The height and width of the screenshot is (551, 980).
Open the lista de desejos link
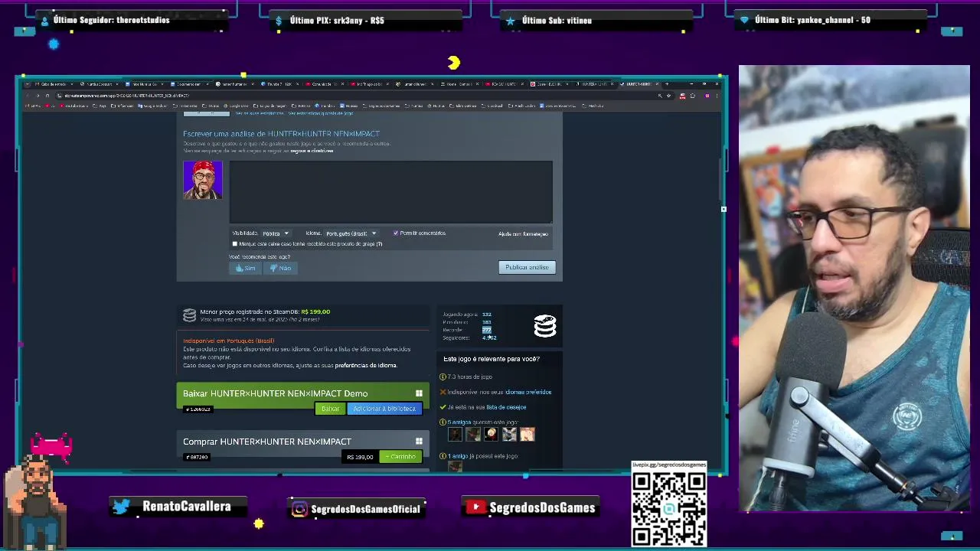point(506,407)
